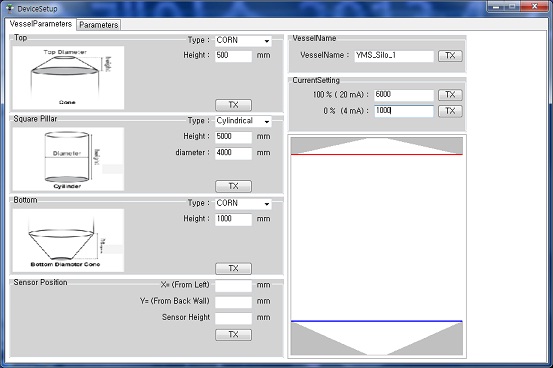Send 100% (20 mA) setting with TX
The width and height of the screenshot is (553, 368).
450,95
